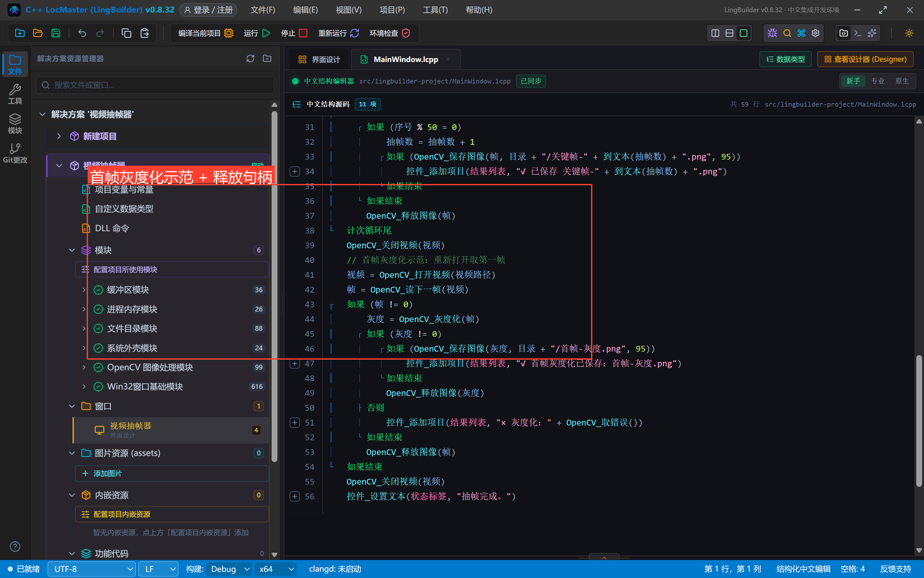Click the paste clipboard icon

pyautogui.click(x=144, y=33)
